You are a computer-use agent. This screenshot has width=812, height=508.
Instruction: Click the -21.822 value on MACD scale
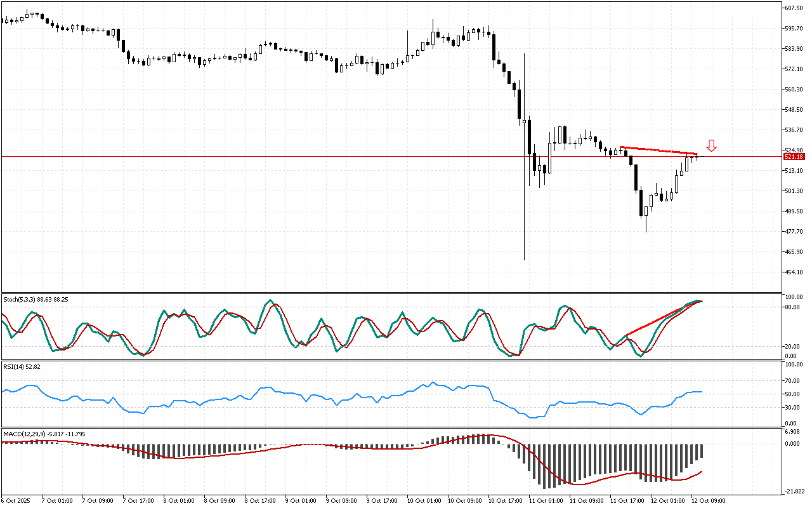(x=794, y=491)
